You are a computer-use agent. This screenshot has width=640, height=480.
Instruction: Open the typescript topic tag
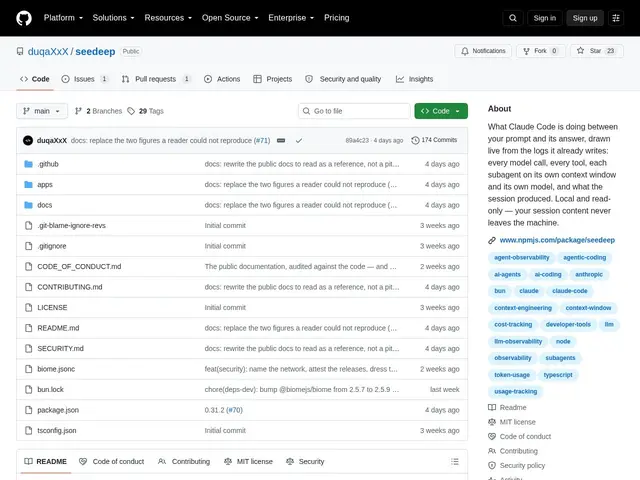pos(558,375)
